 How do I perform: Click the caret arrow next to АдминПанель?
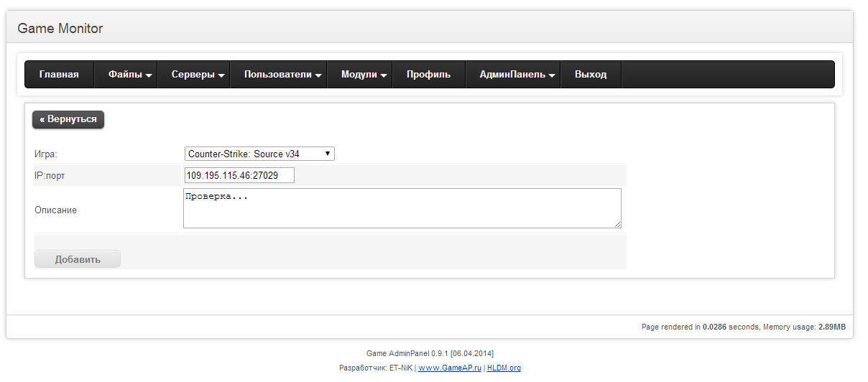(x=552, y=75)
